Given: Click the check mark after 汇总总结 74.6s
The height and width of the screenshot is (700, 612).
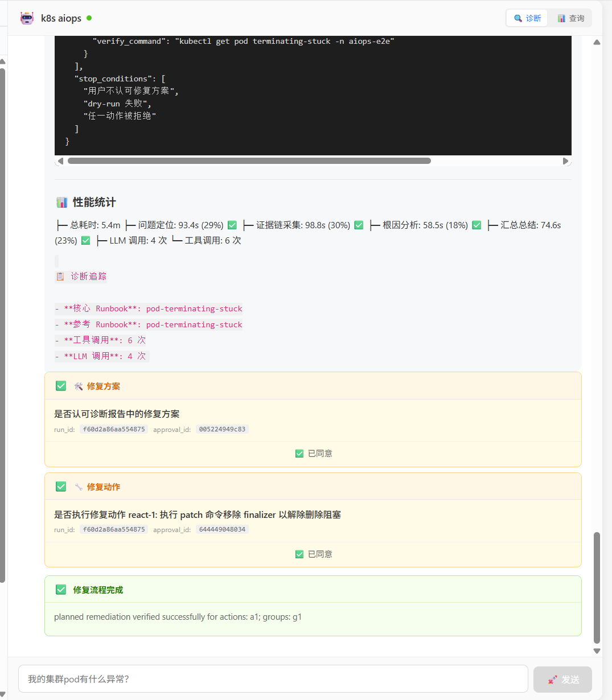Looking at the screenshot, I should (x=85, y=241).
